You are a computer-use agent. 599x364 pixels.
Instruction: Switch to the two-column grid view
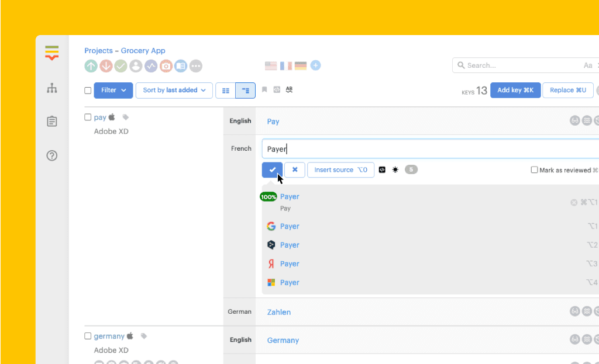pos(226,91)
